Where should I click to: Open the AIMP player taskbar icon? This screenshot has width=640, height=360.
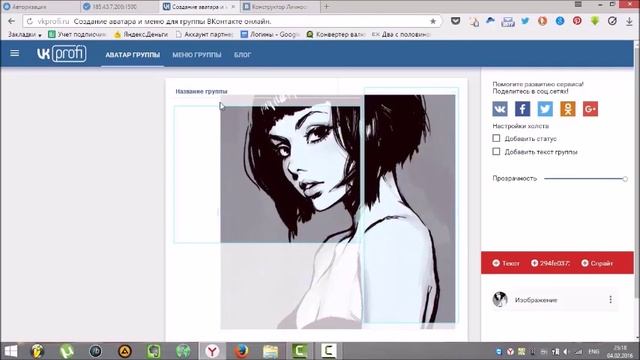point(125,351)
